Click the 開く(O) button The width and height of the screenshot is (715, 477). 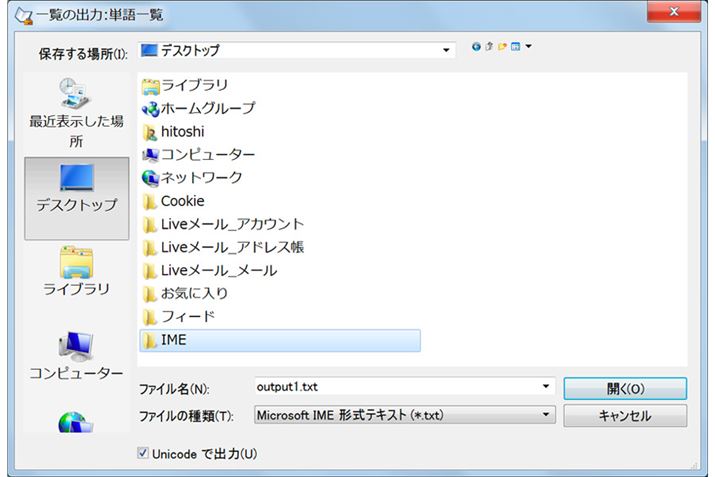point(625,389)
